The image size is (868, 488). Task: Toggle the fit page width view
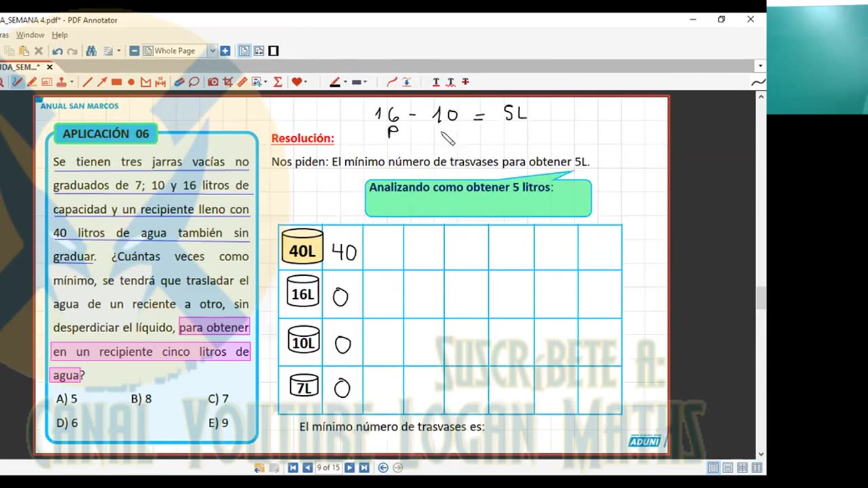pos(258,51)
